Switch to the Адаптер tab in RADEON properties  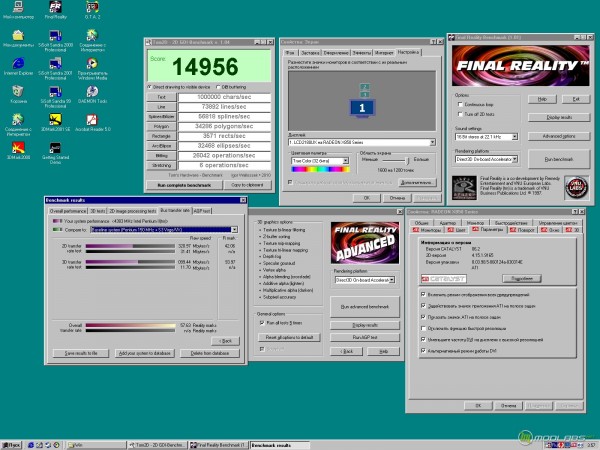pyautogui.click(x=447, y=223)
